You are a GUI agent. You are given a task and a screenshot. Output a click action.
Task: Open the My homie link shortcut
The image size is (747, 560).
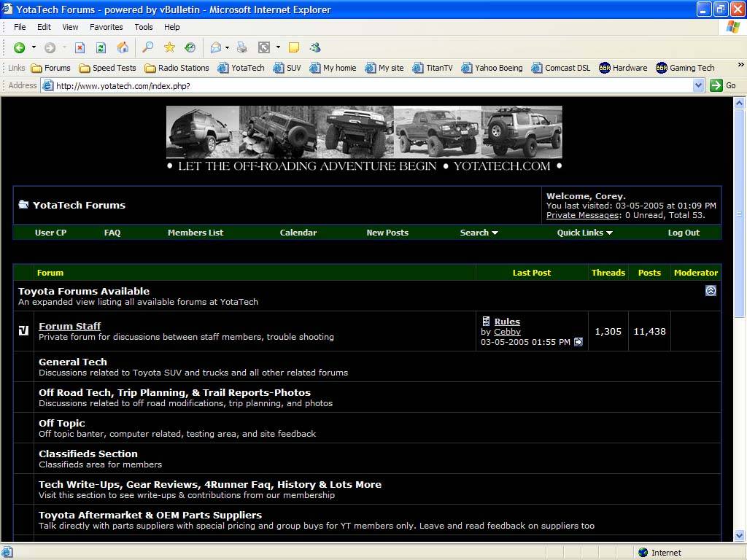tap(333, 68)
